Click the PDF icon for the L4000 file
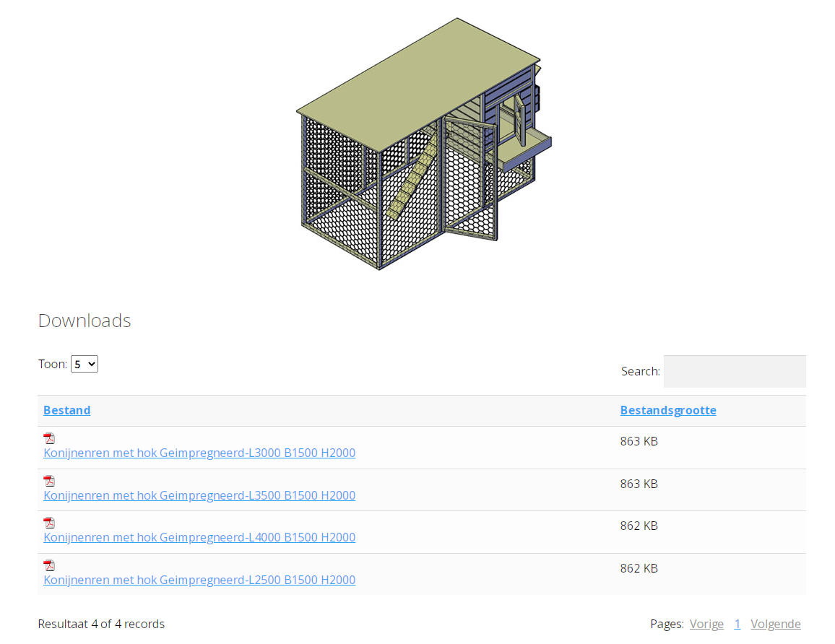Screen dimensions: 835x644 [49, 523]
